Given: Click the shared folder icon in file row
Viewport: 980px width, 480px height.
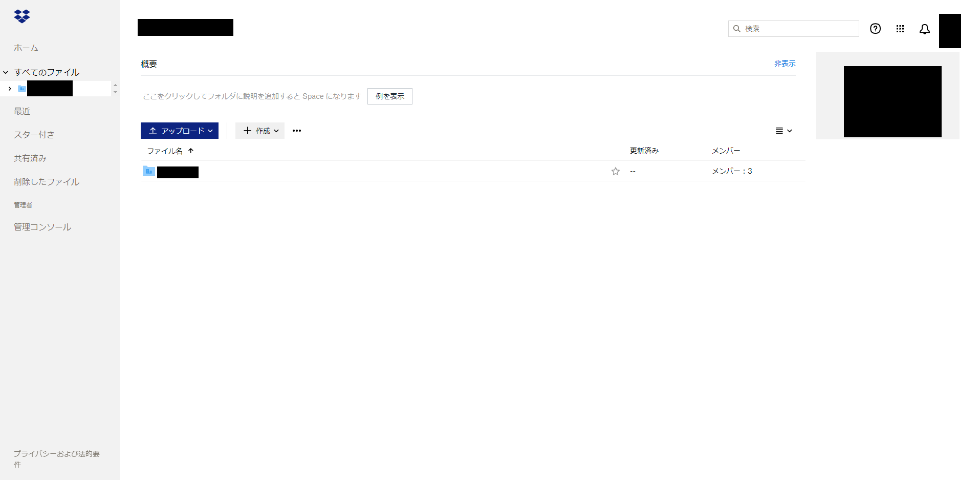Looking at the screenshot, I should [x=149, y=171].
